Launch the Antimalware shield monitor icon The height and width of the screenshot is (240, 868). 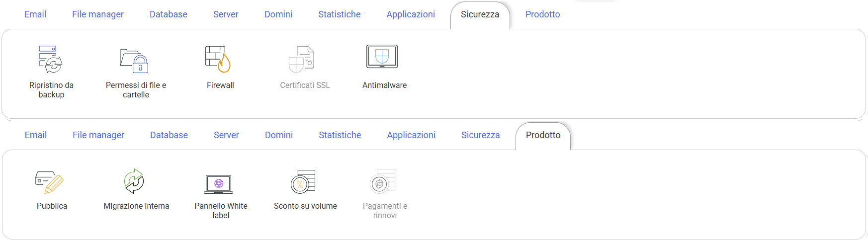(382, 57)
